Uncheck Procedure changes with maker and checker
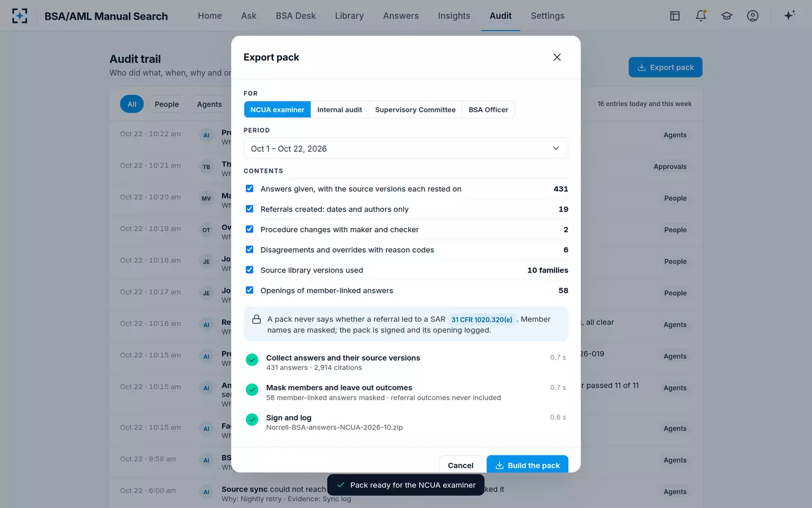The image size is (812, 508). [249, 229]
